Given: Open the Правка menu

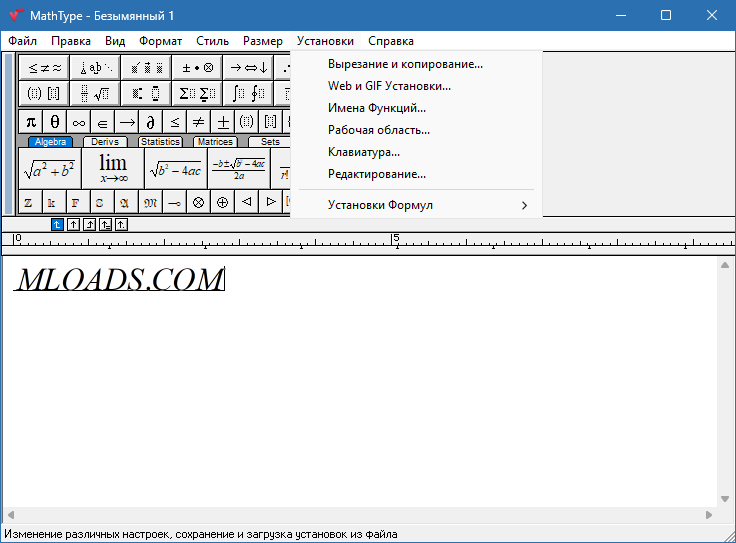Looking at the screenshot, I should pos(71,41).
